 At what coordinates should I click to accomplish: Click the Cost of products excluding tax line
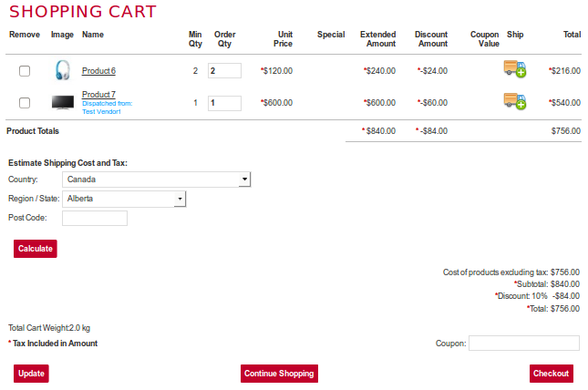click(511, 272)
